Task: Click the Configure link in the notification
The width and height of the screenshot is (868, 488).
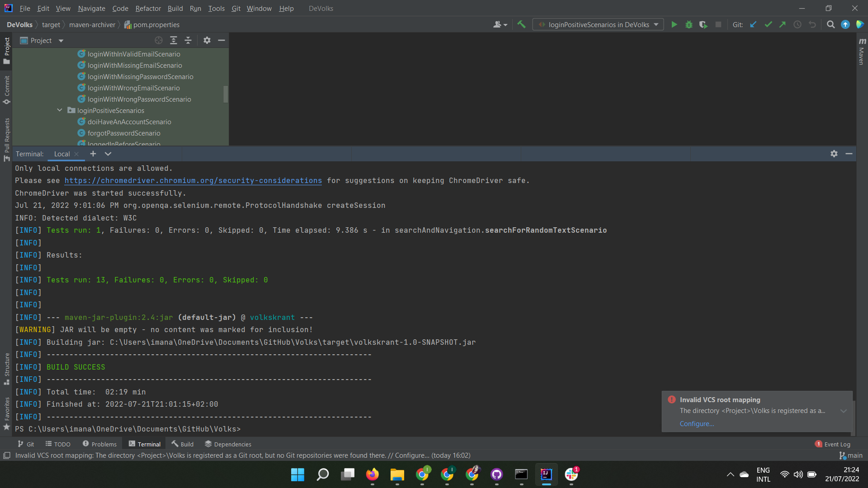Action: tap(696, 423)
